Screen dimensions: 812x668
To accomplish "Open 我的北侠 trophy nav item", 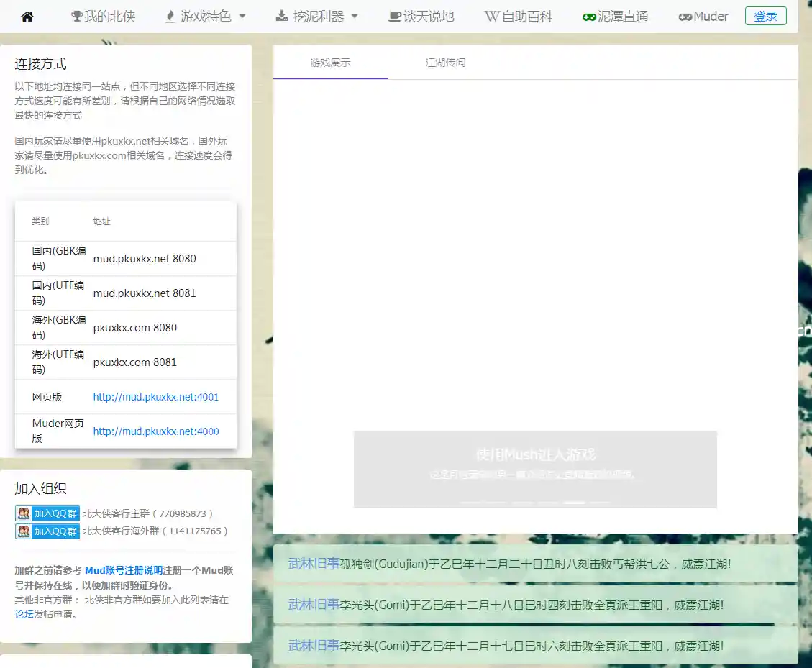I will tap(103, 17).
